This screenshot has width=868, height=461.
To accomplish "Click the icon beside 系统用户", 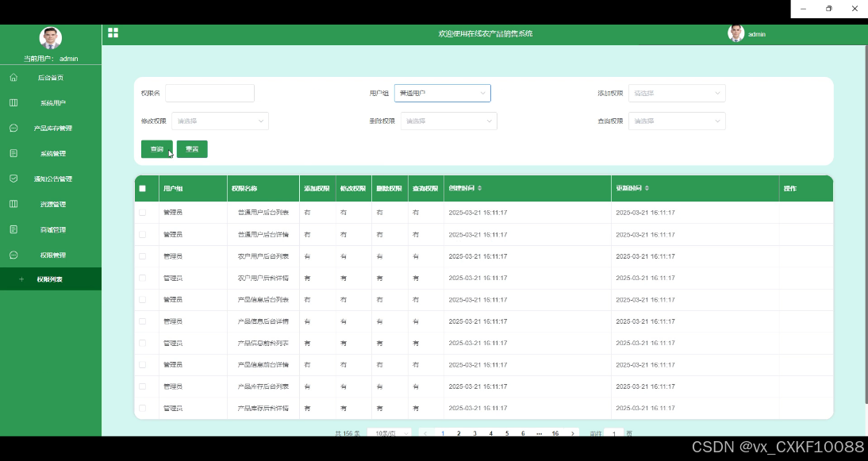I will (13, 103).
